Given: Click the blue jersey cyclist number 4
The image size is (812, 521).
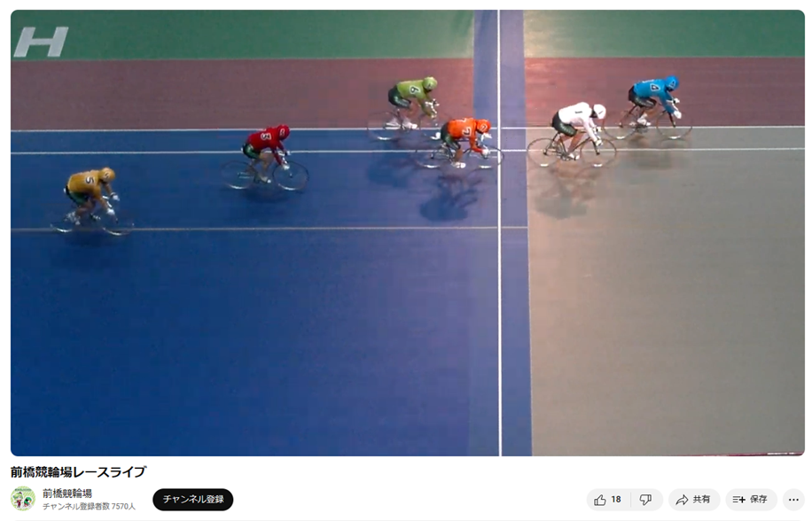Looking at the screenshot, I should click(x=648, y=107).
